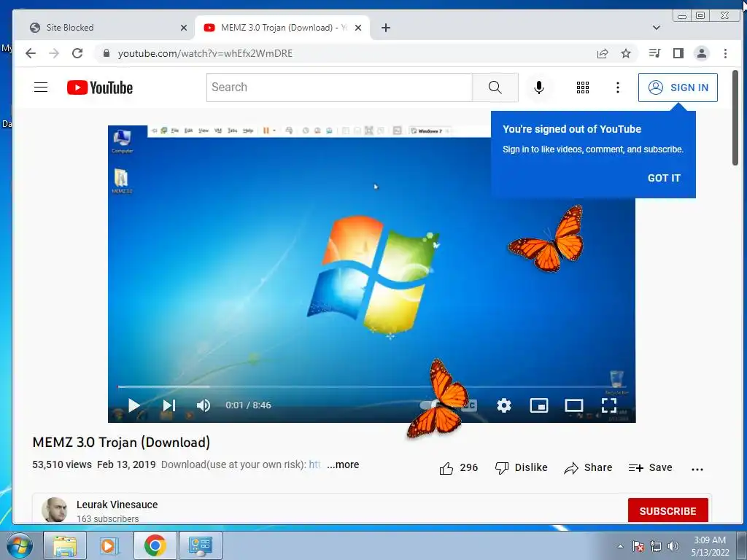Image resolution: width=747 pixels, height=560 pixels.
Task: Open a new browser tab
Action: [386, 28]
